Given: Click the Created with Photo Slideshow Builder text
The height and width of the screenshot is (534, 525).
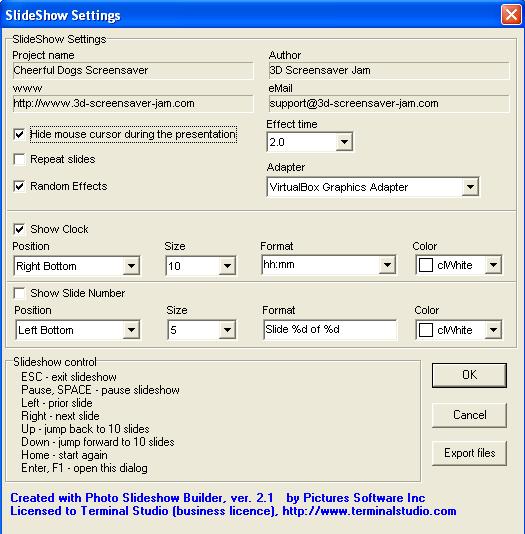Looking at the screenshot, I should point(218,498).
